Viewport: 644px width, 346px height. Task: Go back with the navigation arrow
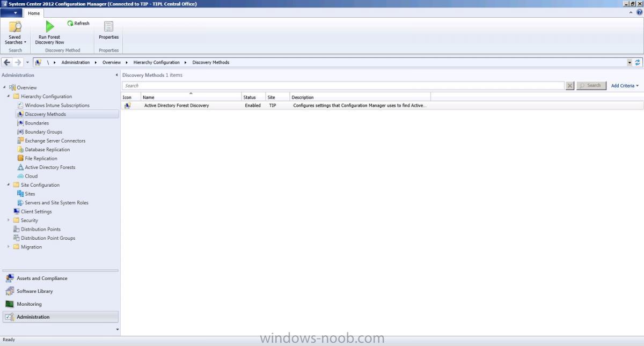click(7, 62)
